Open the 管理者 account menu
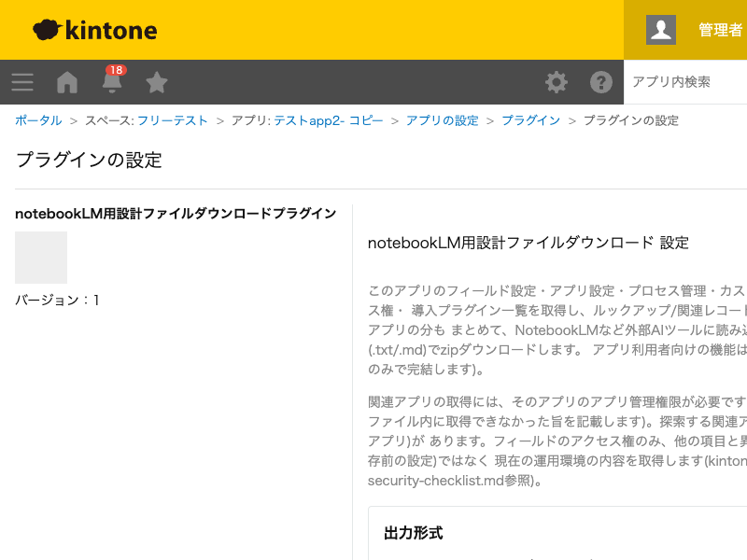This screenshot has height=560, width=747. click(x=720, y=30)
